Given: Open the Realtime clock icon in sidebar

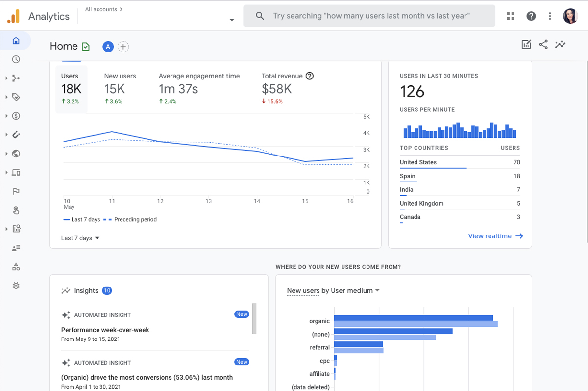Looking at the screenshot, I should 16,59.
